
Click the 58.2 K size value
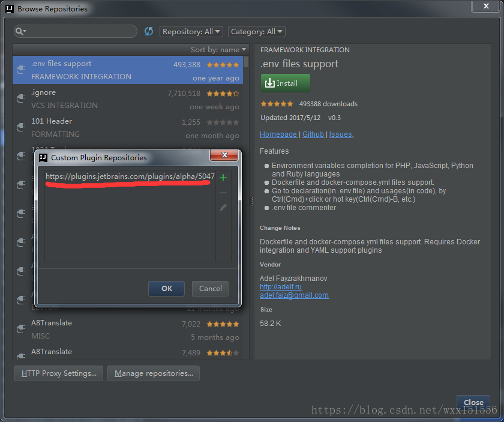[271, 324]
